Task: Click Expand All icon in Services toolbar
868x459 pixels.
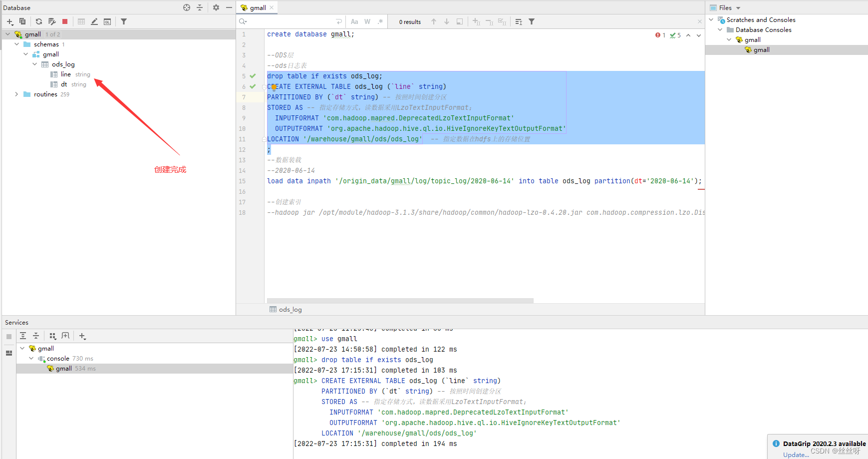Action: point(23,336)
